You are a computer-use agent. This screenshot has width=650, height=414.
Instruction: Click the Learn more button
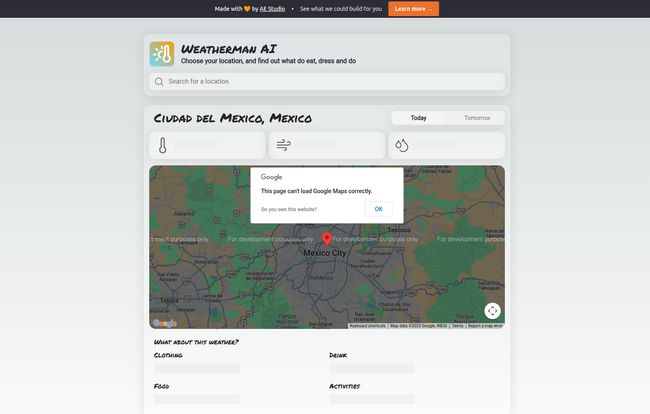413,9
